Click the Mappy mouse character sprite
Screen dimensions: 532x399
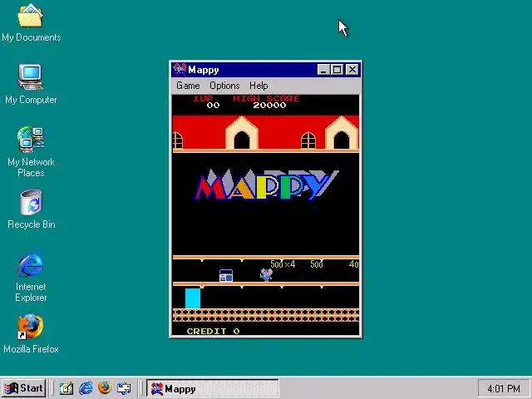tap(266, 274)
